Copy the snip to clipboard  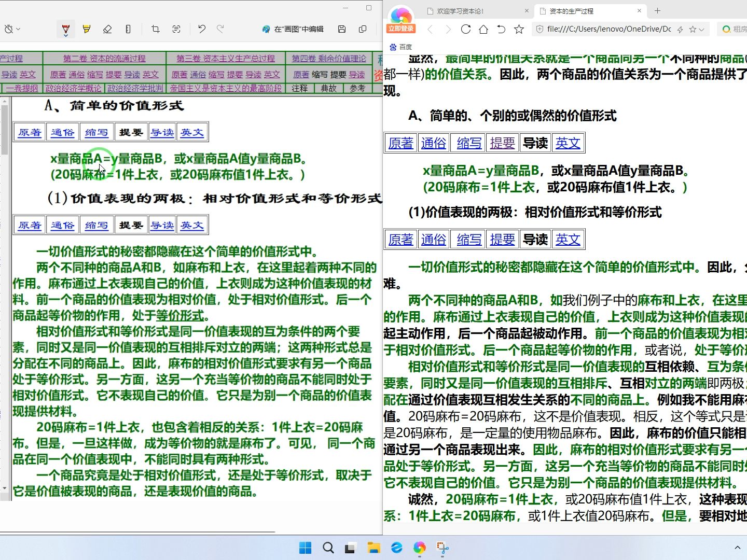(x=363, y=29)
